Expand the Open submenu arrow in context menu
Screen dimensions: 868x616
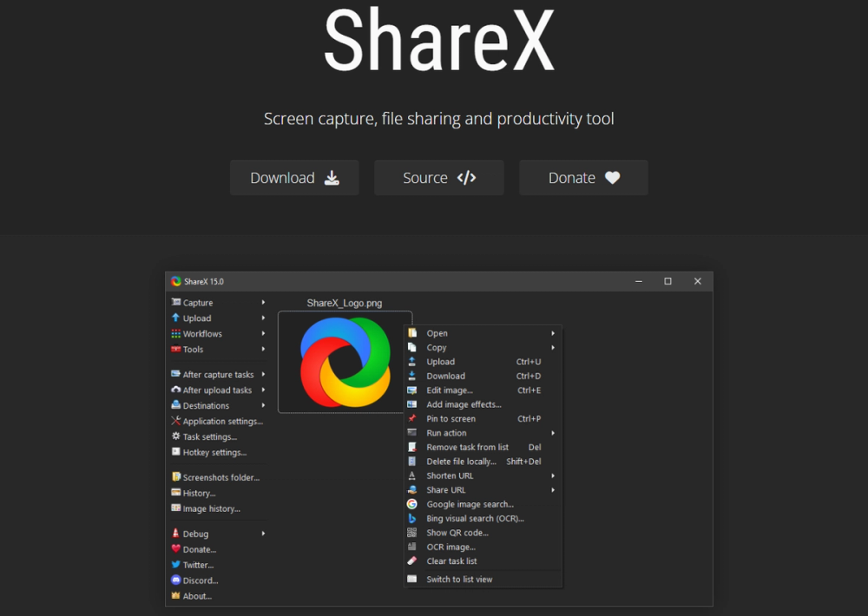552,333
